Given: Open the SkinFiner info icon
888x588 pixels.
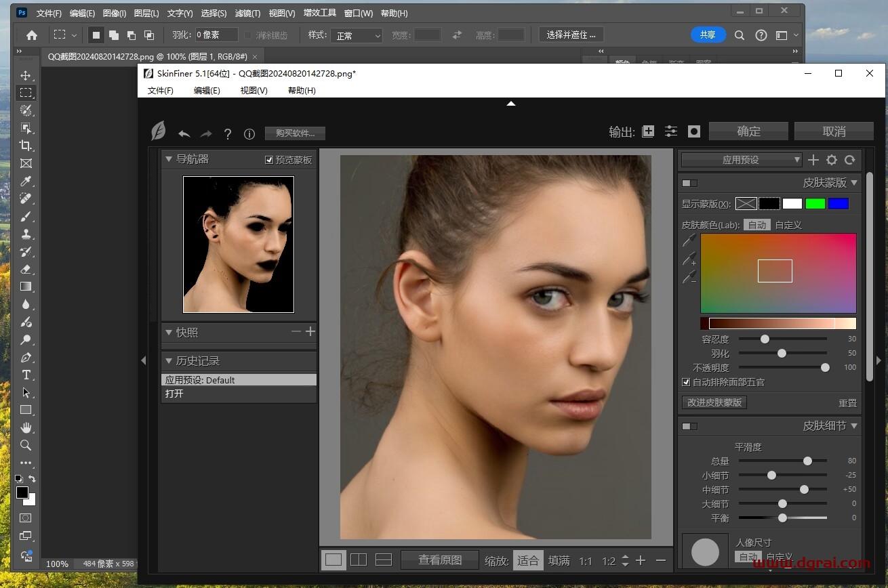Looking at the screenshot, I should coord(249,134).
